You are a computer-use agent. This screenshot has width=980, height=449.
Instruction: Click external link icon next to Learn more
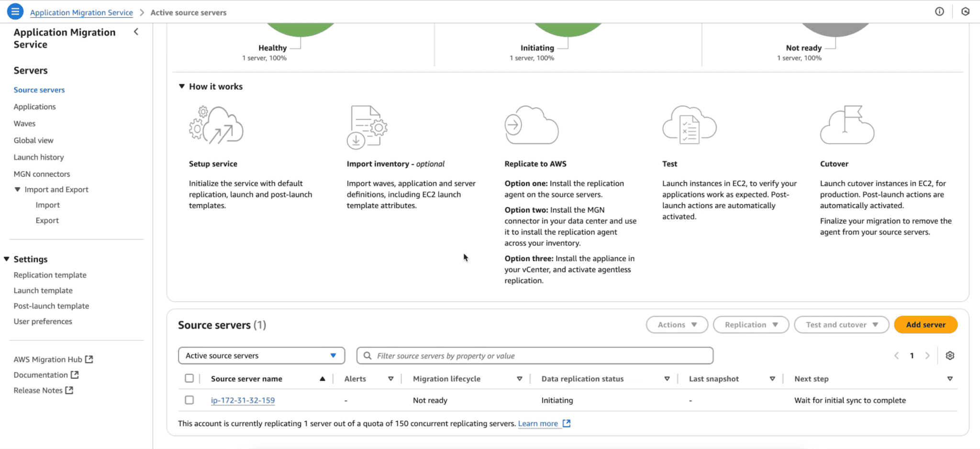click(x=567, y=424)
